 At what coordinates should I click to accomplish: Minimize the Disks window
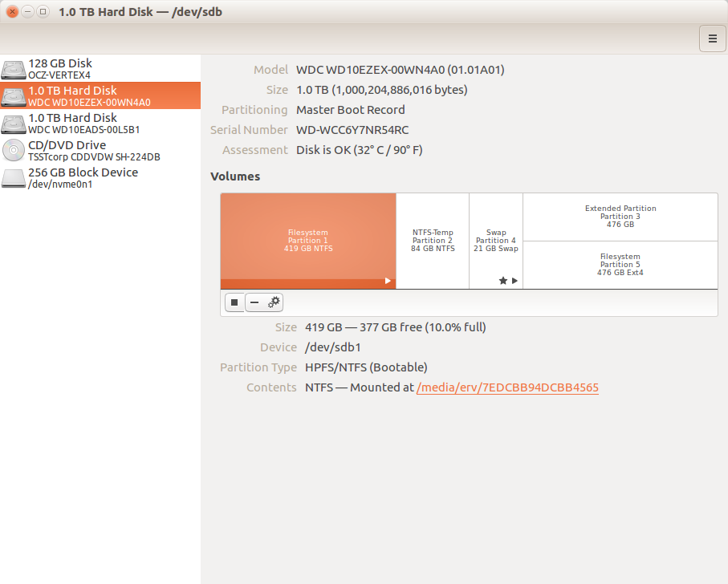tap(27, 12)
